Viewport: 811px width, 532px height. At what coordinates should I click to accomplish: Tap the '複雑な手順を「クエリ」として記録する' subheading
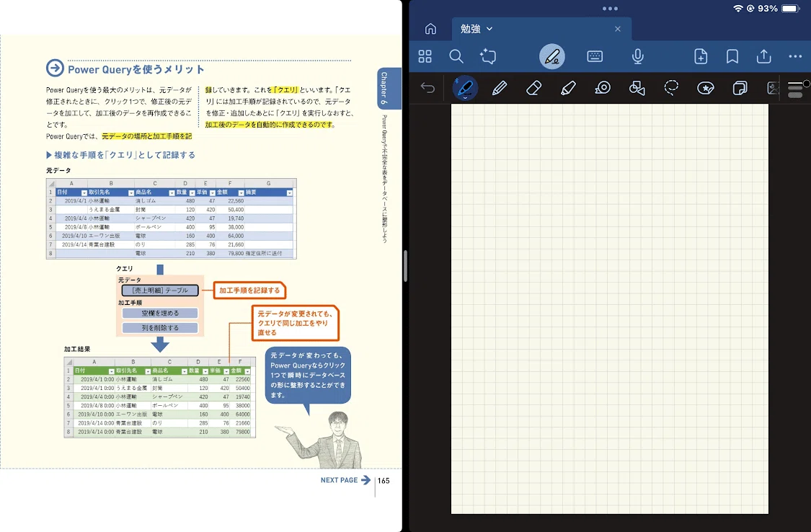pyautogui.click(x=124, y=154)
